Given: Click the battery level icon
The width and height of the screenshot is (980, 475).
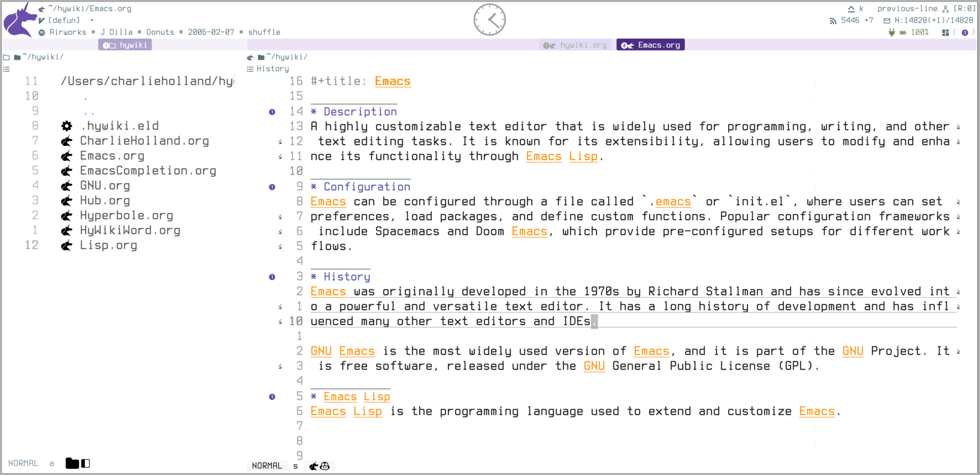Looking at the screenshot, I should (x=902, y=32).
